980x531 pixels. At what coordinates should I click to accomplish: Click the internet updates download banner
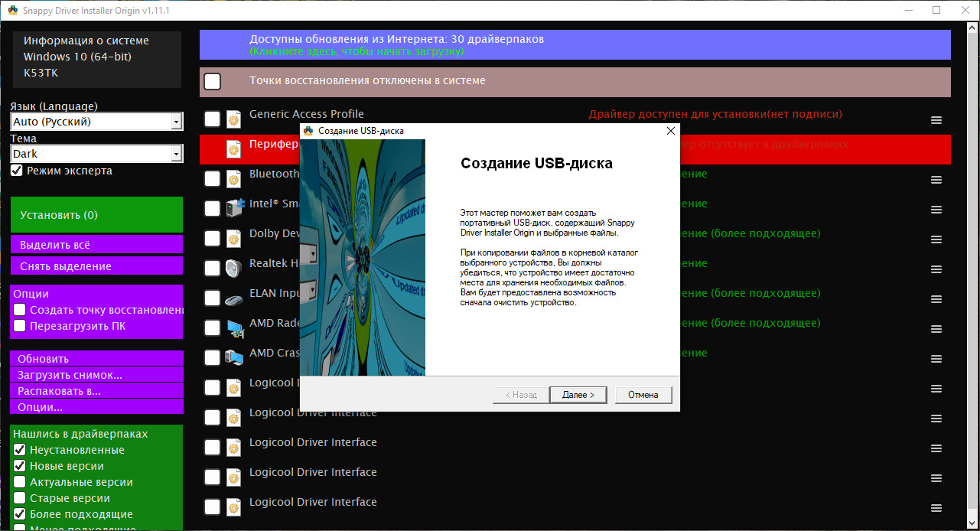(575, 45)
